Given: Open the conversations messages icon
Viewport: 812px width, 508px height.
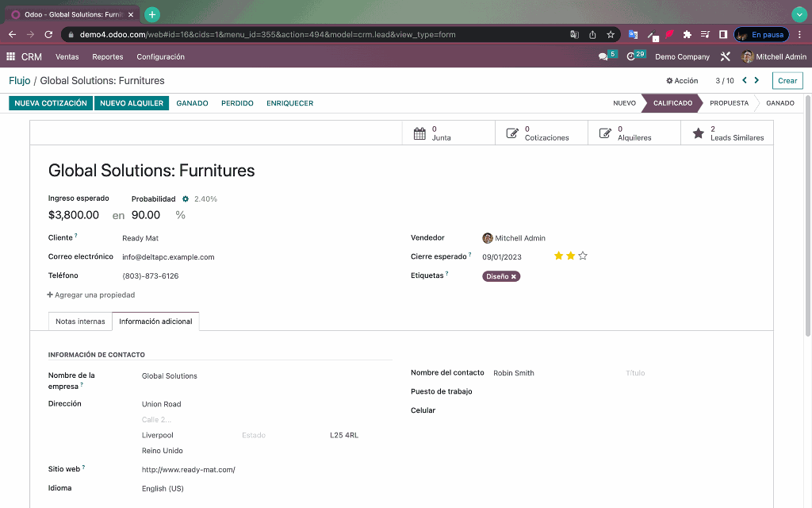Looking at the screenshot, I should click(x=603, y=56).
